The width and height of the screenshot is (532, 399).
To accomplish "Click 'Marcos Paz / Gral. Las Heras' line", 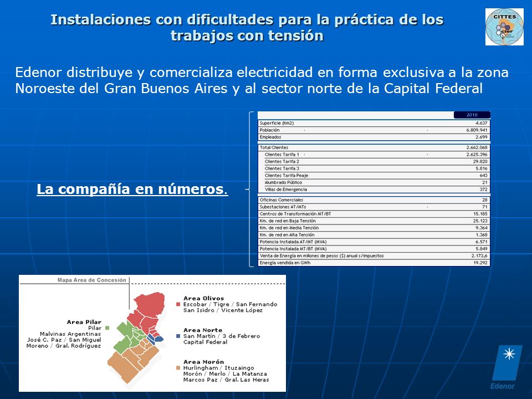I will 226,380.
